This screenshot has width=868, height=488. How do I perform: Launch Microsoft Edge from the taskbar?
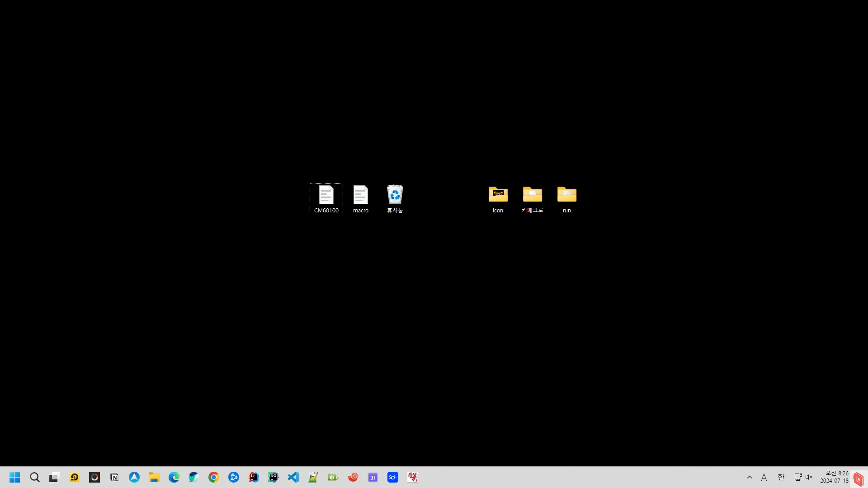click(x=174, y=477)
